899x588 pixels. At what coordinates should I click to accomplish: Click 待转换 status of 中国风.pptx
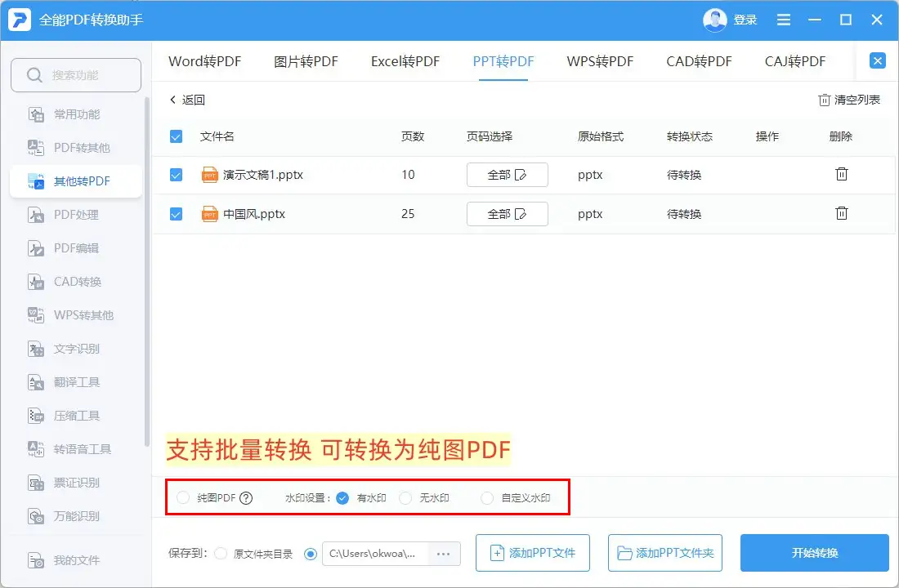click(x=683, y=214)
